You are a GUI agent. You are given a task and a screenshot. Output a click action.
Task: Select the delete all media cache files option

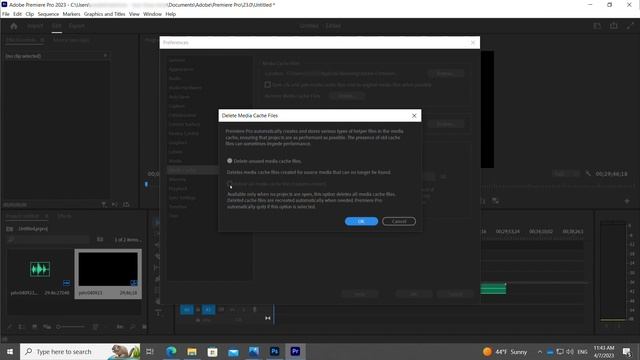coord(230,184)
